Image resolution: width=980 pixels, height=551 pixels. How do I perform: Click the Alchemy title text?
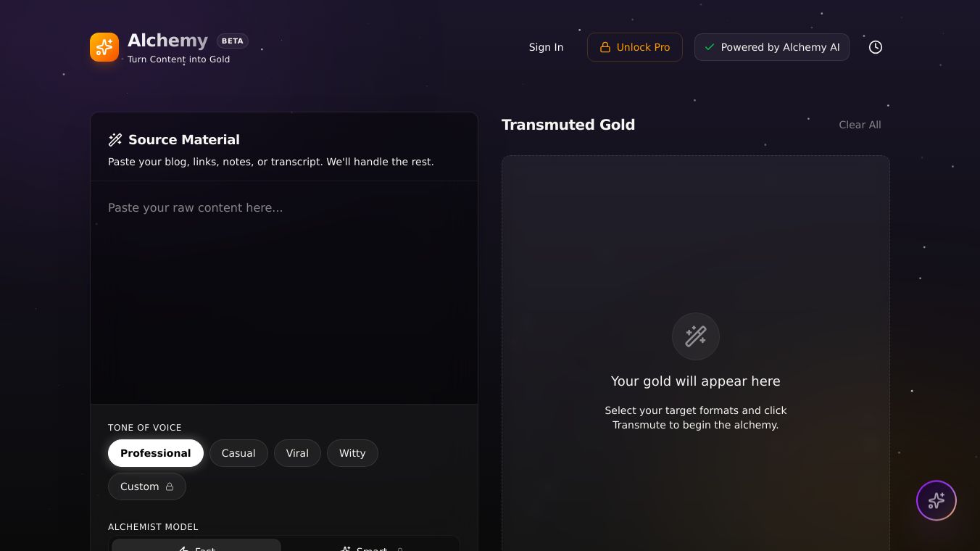pyautogui.click(x=167, y=41)
